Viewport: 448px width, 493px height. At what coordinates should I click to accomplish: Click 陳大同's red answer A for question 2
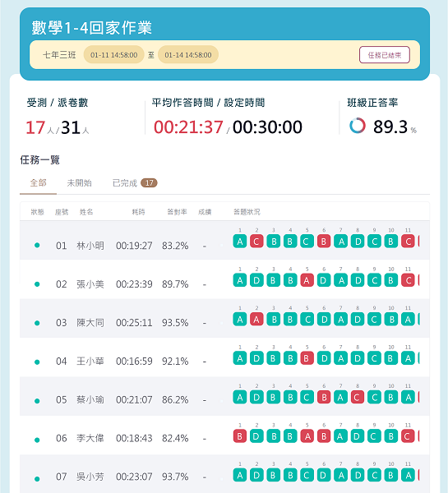(x=256, y=320)
